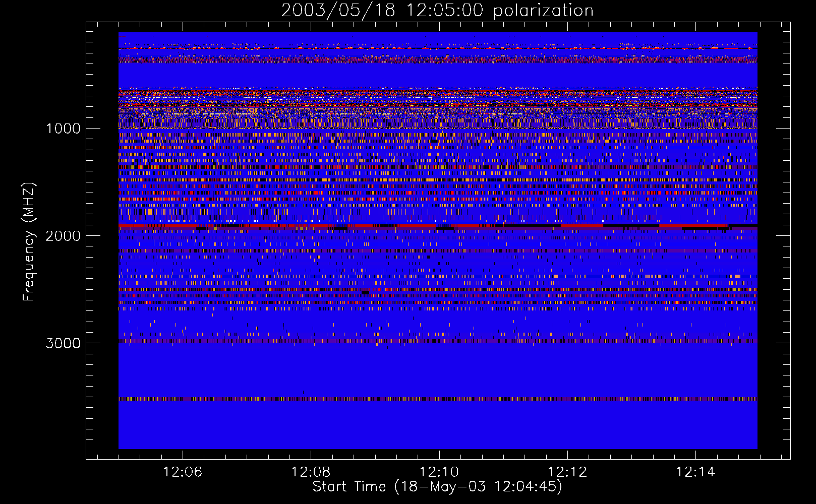Screen dimensions: 816x504
Task: Click the 1000 frequency tick label
Action: click(64, 129)
